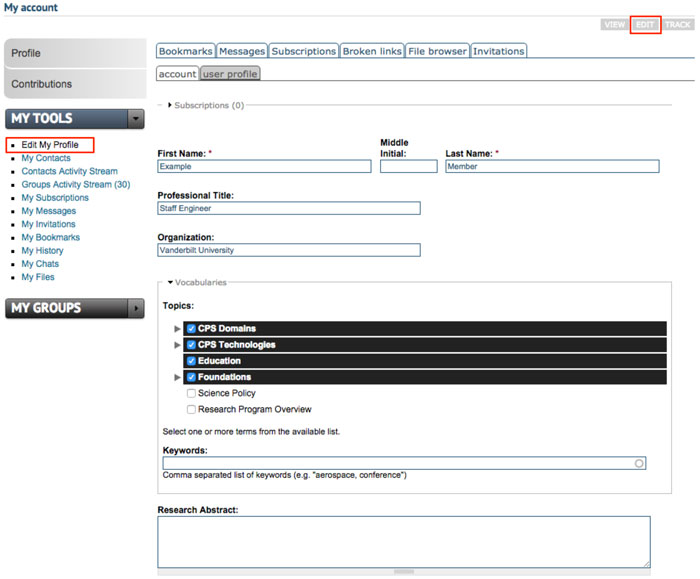Expand the Subscriptions (0) section
The height and width of the screenshot is (579, 700).
(170, 105)
